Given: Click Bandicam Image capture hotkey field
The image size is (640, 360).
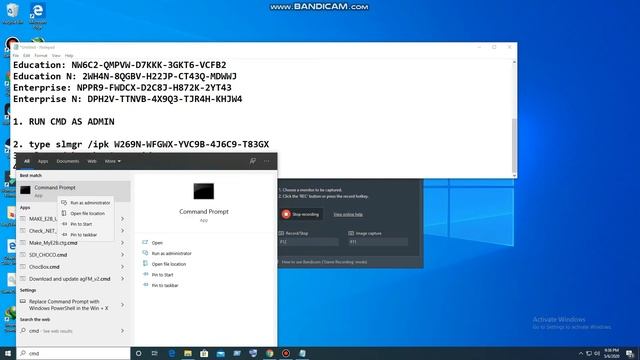Looking at the screenshot, I should click(378, 242).
